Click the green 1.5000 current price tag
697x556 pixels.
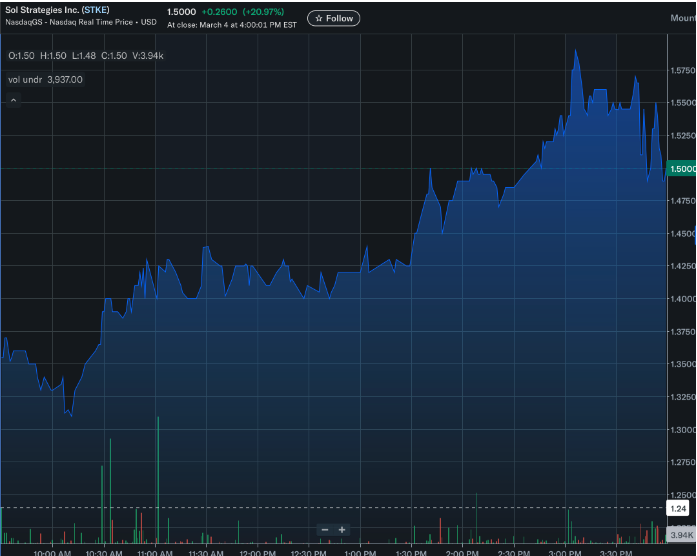682,169
